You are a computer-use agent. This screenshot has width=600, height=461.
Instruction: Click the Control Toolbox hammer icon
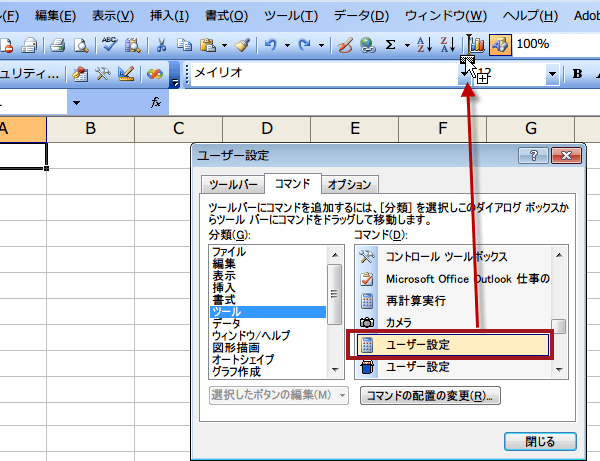103,74
